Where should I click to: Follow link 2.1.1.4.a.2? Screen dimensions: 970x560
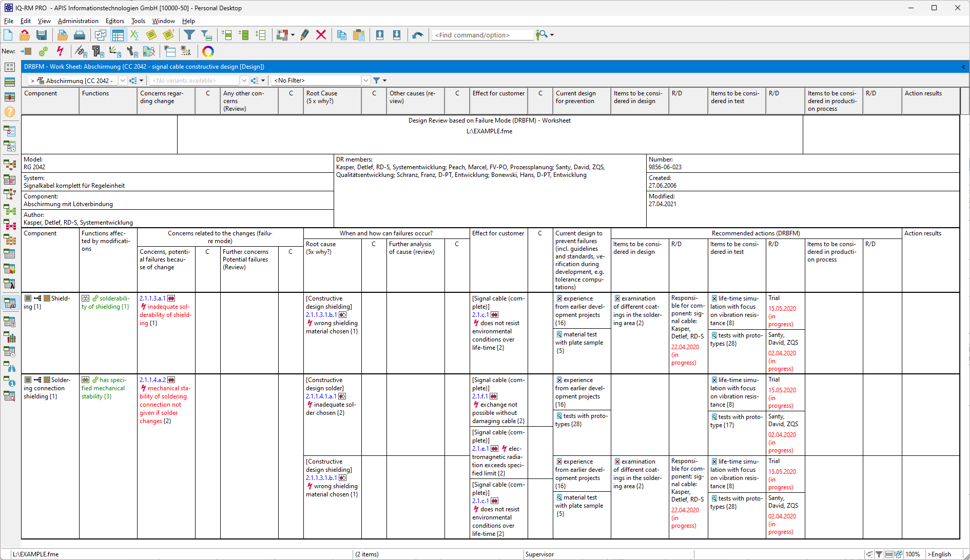pyautogui.click(x=152, y=380)
